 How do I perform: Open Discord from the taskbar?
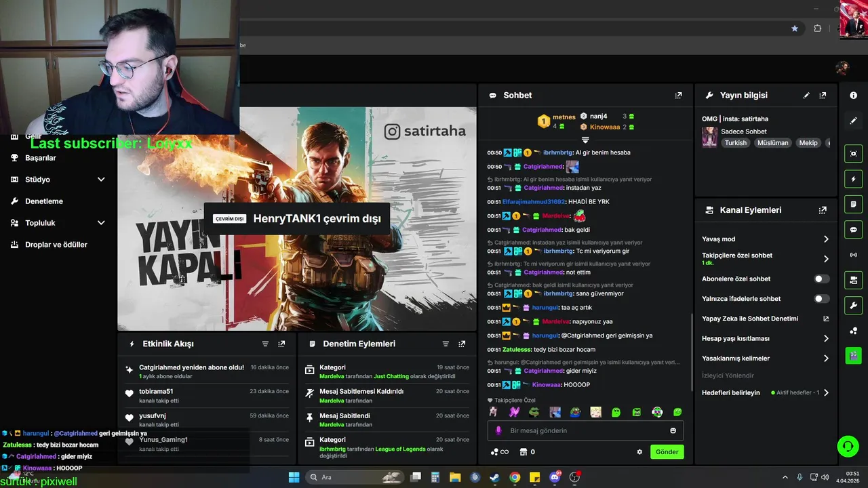pos(555,477)
